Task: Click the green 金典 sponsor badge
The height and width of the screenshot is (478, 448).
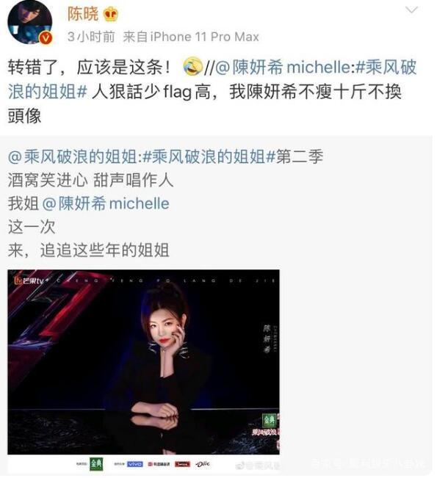Action: click(x=270, y=421)
